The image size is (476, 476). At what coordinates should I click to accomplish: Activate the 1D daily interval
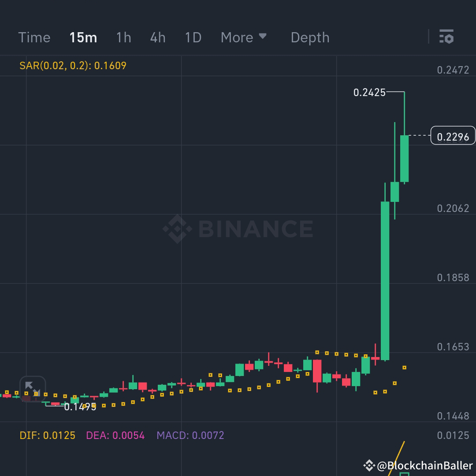(193, 37)
